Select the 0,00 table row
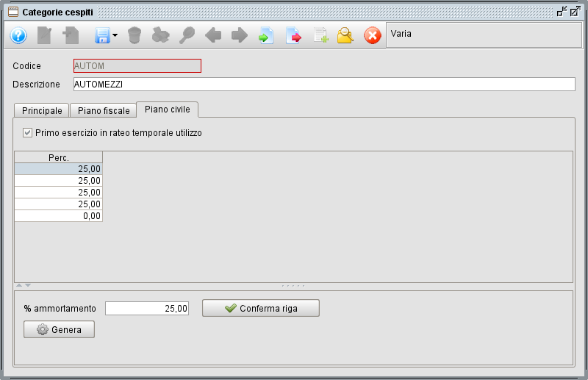The image size is (588, 380). 59,215
